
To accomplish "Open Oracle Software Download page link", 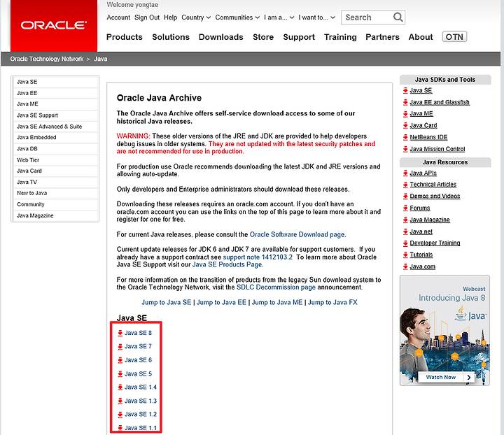I will (297, 235).
